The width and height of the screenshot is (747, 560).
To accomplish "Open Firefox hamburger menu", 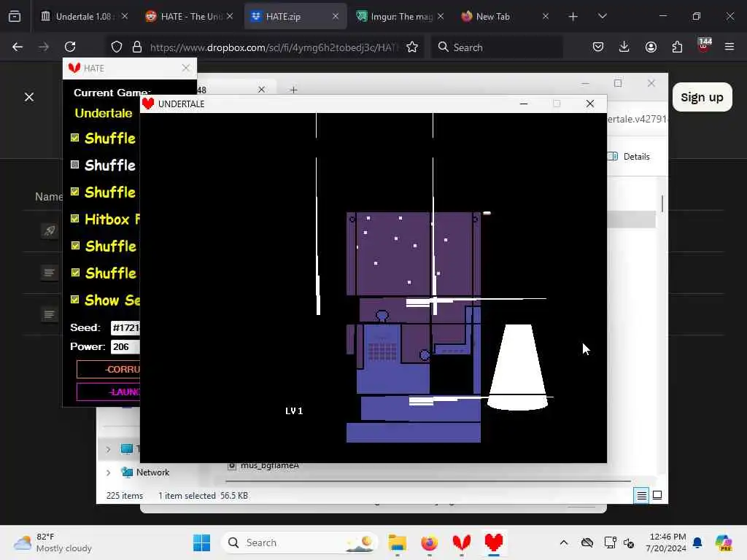I will point(729,47).
